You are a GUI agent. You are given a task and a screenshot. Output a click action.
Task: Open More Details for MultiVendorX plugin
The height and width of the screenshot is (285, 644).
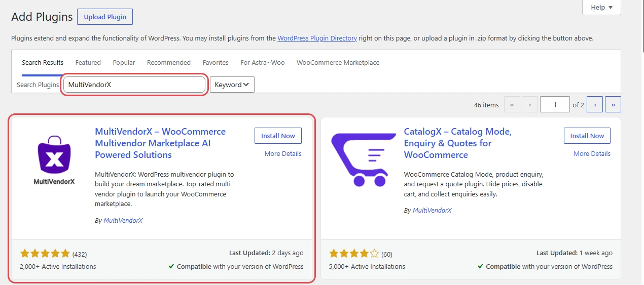pyautogui.click(x=283, y=153)
